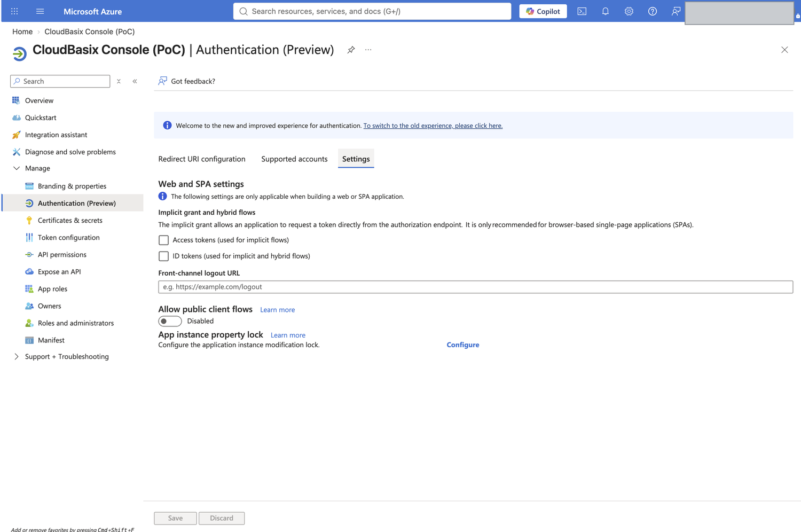Image resolution: width=801 pixels, height=532 pixels.
Task: Collapse the sidebar menu with double chevron
Action: (135, 81)
